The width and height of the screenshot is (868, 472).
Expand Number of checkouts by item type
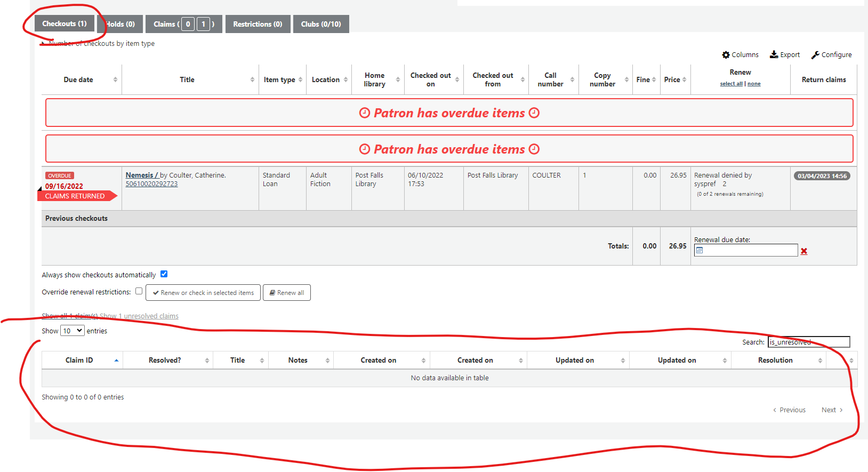coord(101,44)
